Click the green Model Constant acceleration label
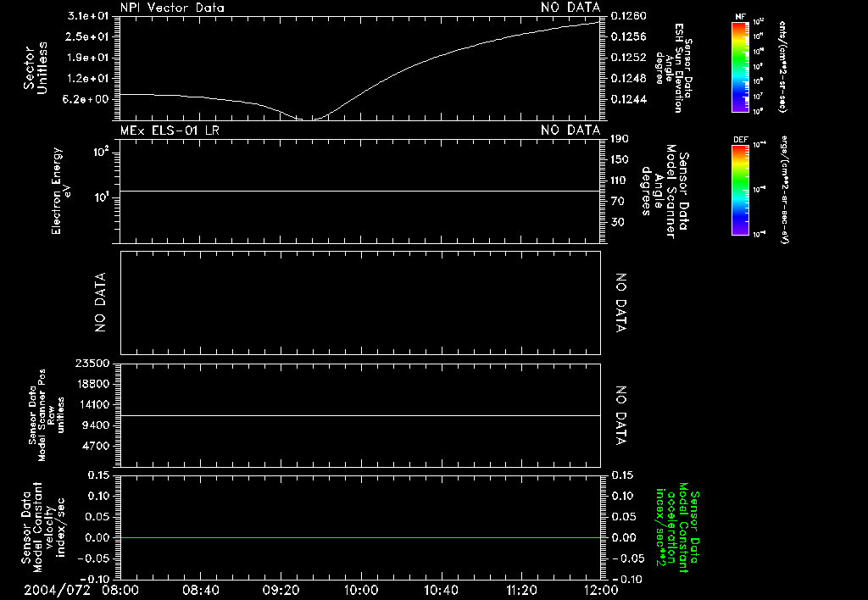This screenshot has width=868, height=600. tap(678, 529)
